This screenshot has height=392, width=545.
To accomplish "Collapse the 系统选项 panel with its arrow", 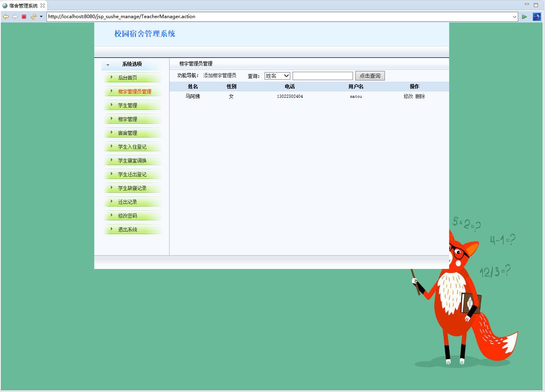I will (x=108, y=64).
